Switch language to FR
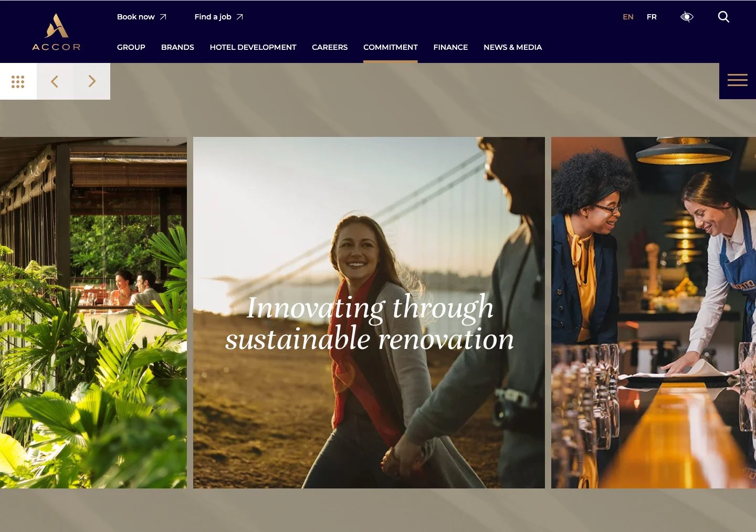Viewport: 756px width, 532px height. point(652,17)
